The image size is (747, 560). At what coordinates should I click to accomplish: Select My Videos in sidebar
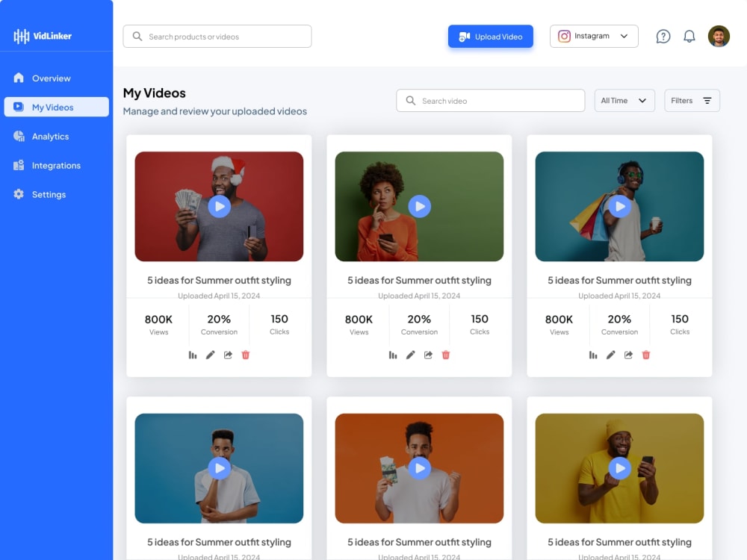coord(56,107)
